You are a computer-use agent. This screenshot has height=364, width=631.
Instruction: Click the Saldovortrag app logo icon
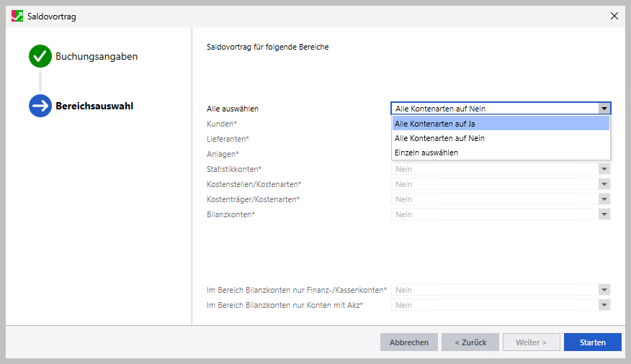point(17,16)
